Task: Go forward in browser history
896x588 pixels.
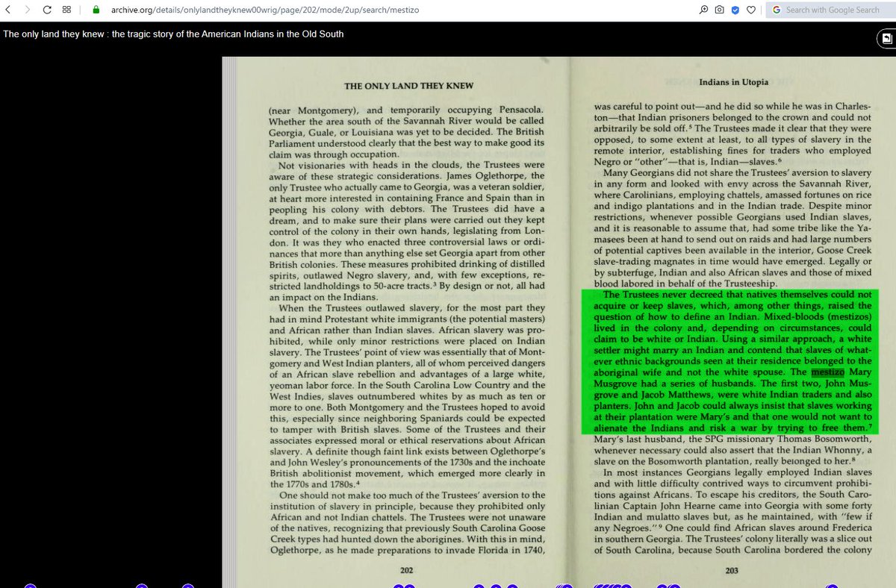Action: (28, 10)
